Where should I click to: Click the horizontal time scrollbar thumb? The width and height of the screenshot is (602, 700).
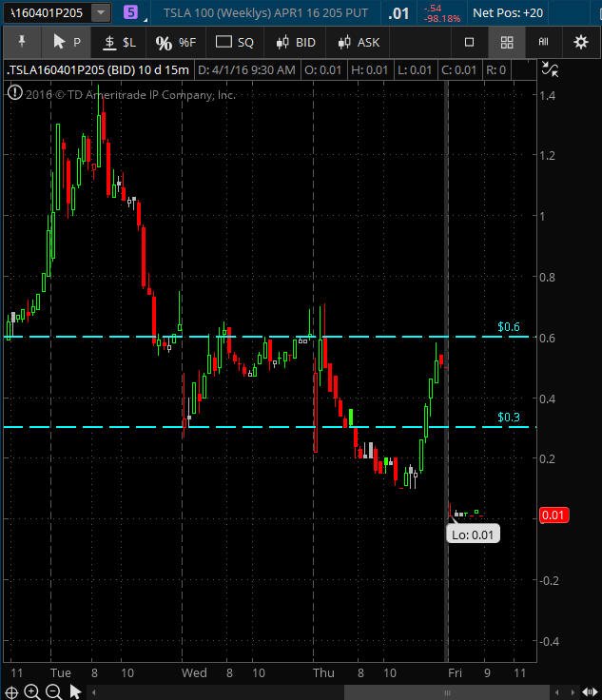click(x=447, y=692)
